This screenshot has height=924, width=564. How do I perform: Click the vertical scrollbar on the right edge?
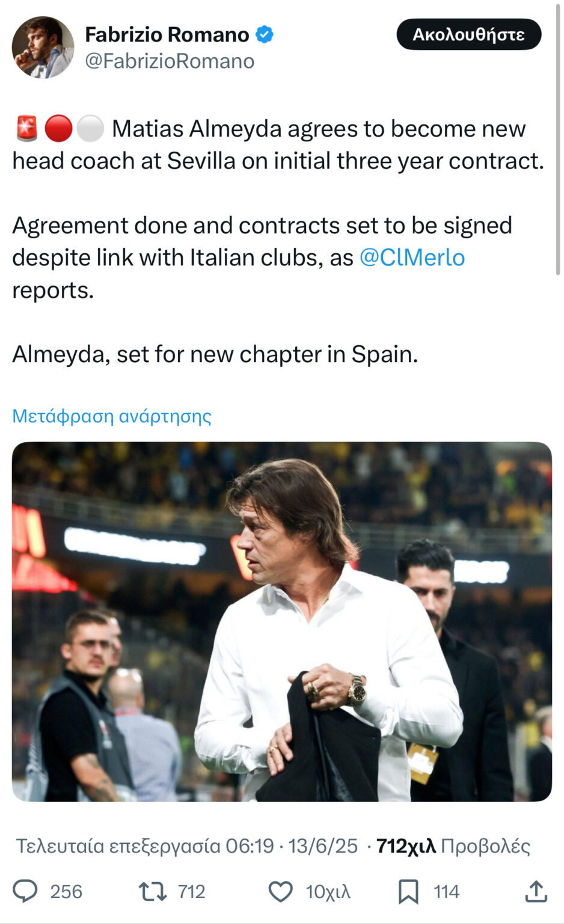point(559,138)
